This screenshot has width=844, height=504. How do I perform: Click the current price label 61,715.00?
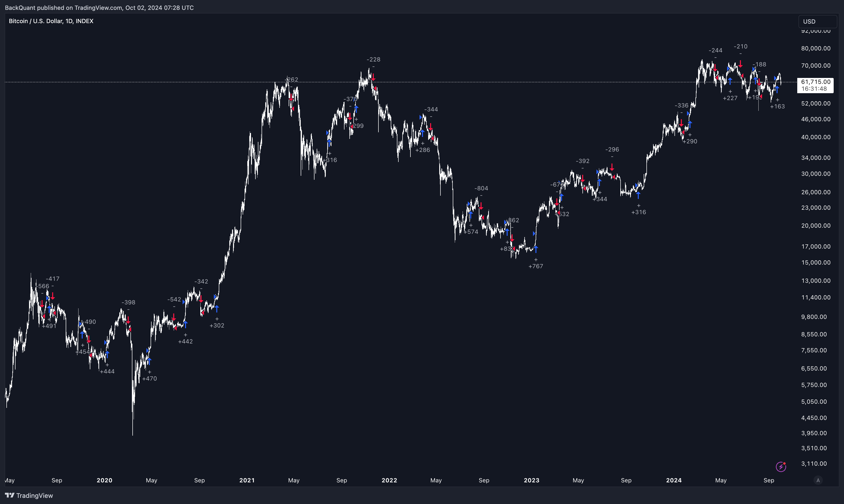(815, 82)
